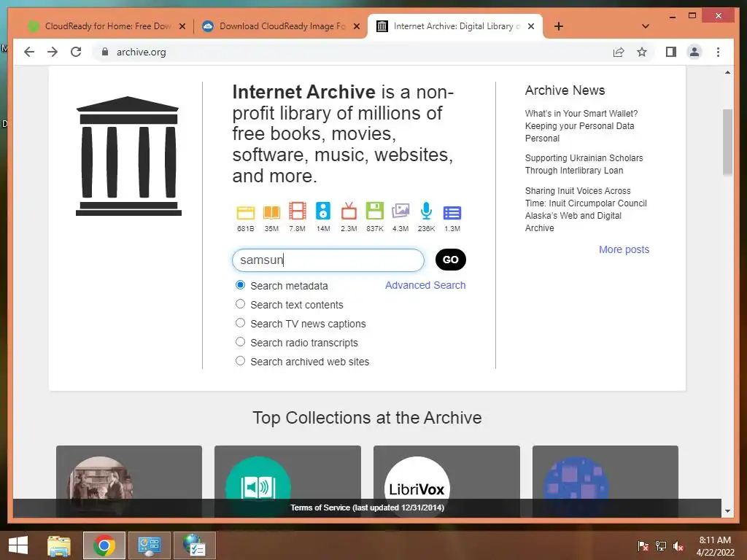Open the Windows Start button
Image resolution: width=747 pixels, height=560 pixels.
pos(18,545)
